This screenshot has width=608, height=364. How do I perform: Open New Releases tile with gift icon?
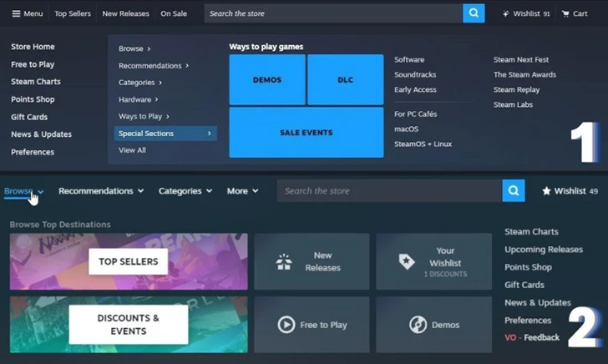pyautogui.click(x=284, y=262)
